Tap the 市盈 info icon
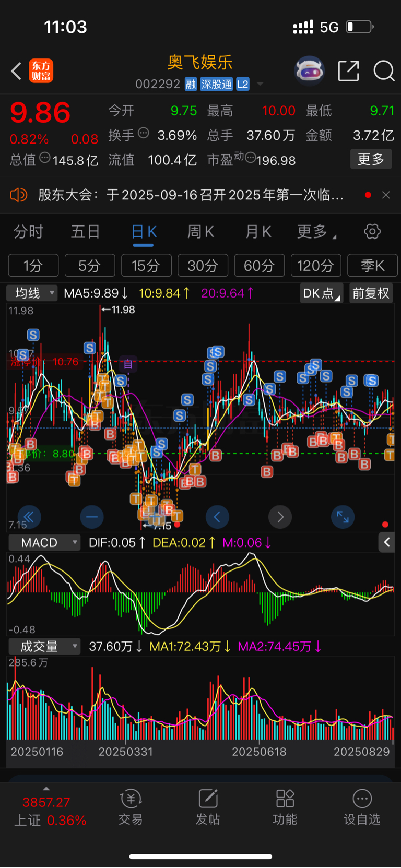This screenshot has width=401, height=868. click(250, 158)
